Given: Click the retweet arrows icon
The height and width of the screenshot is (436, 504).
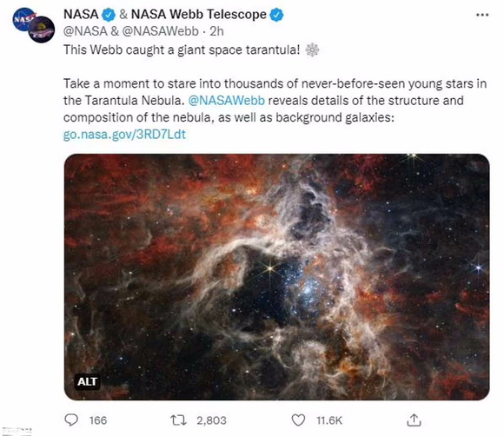Looking at the screenshot, I should pyautogui.click(x=178, y=420).
